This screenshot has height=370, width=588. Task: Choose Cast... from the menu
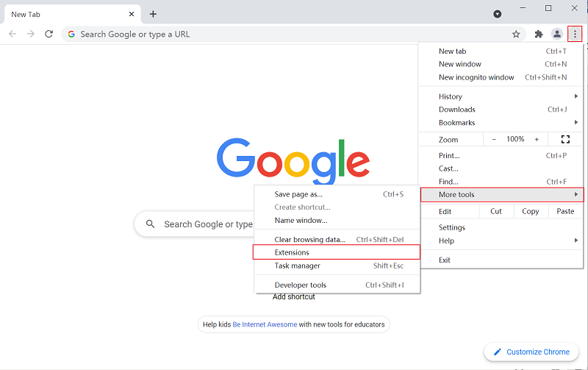pos(501,168)
